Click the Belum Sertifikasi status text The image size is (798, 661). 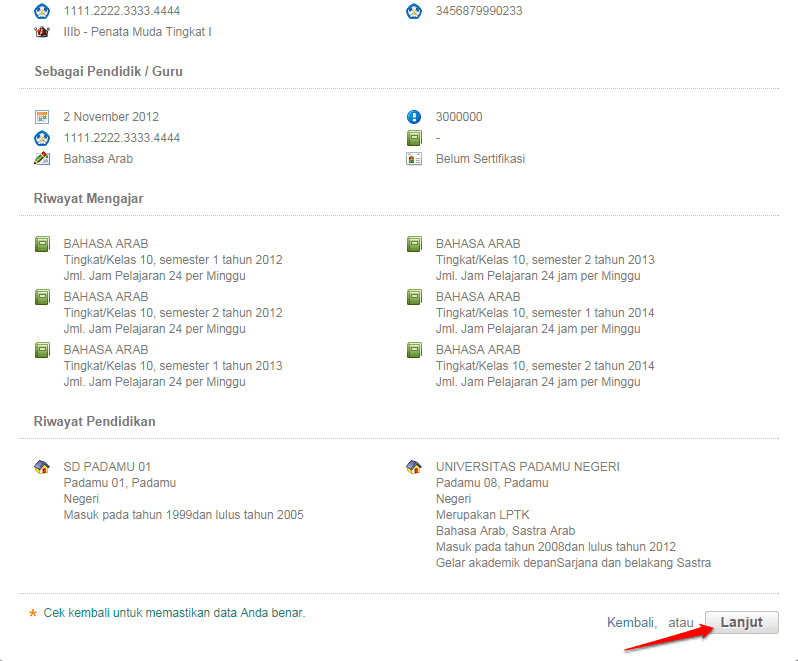pos(480,159)
